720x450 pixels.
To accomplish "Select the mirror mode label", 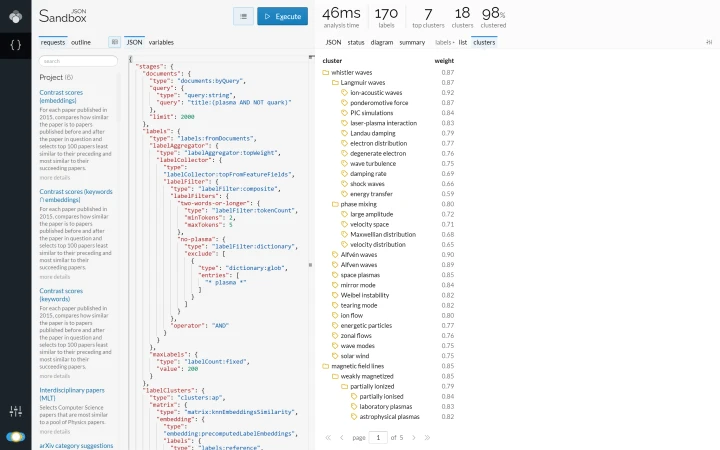I will click(x=358, y=285).
